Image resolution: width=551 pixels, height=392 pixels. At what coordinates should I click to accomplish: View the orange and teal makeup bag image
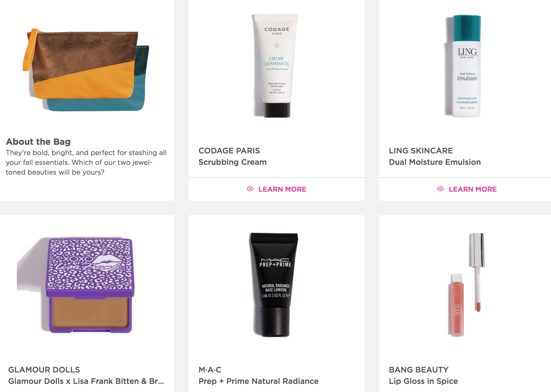[x=86, y=70]
